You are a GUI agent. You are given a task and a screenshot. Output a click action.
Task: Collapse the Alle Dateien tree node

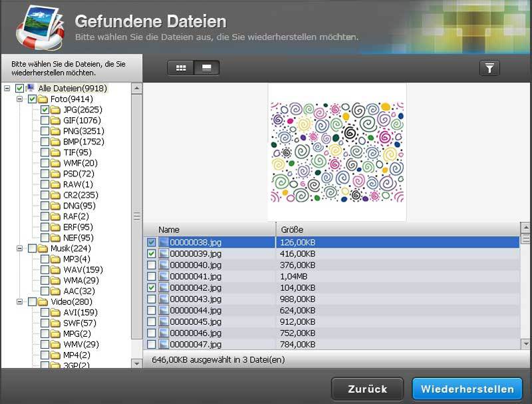7,89
